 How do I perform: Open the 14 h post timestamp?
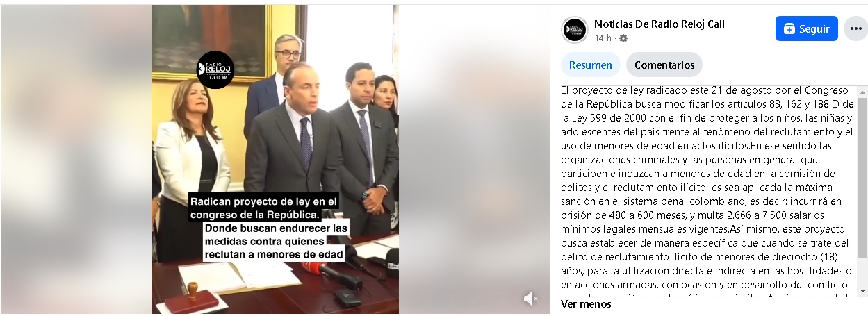point(603,38)
